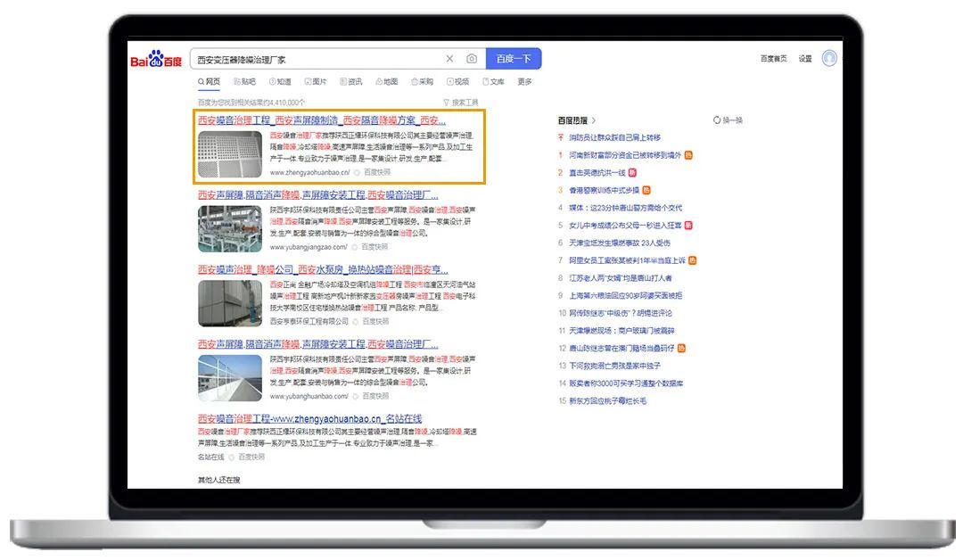Select the 贴吧 tab
Viewport: 963px width, 560px height.
(243, 82)
